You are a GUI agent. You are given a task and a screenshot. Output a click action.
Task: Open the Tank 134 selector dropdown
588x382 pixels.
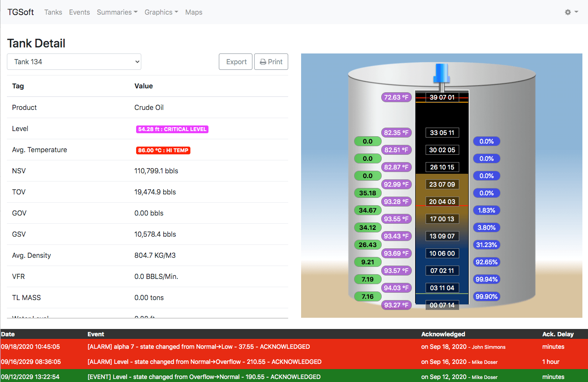point(74,62)
